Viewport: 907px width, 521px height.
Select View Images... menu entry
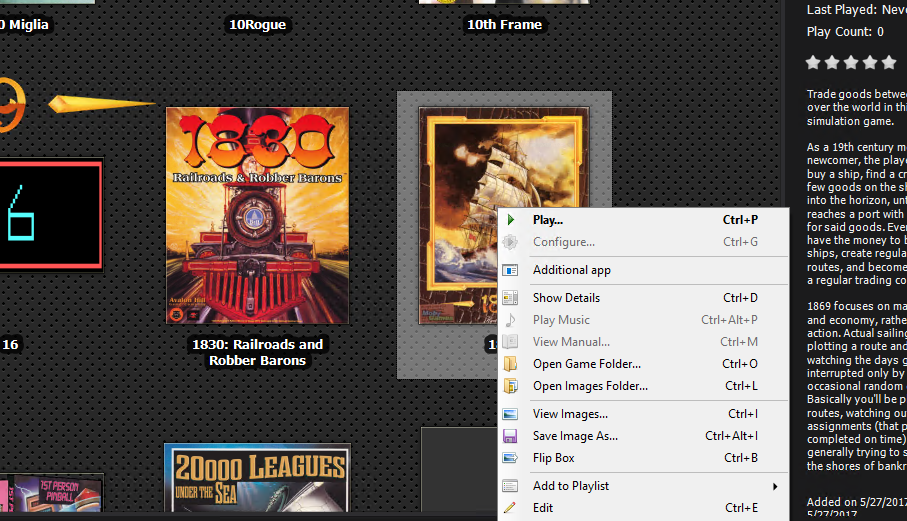pyautogui.click(x=643, y=414)
